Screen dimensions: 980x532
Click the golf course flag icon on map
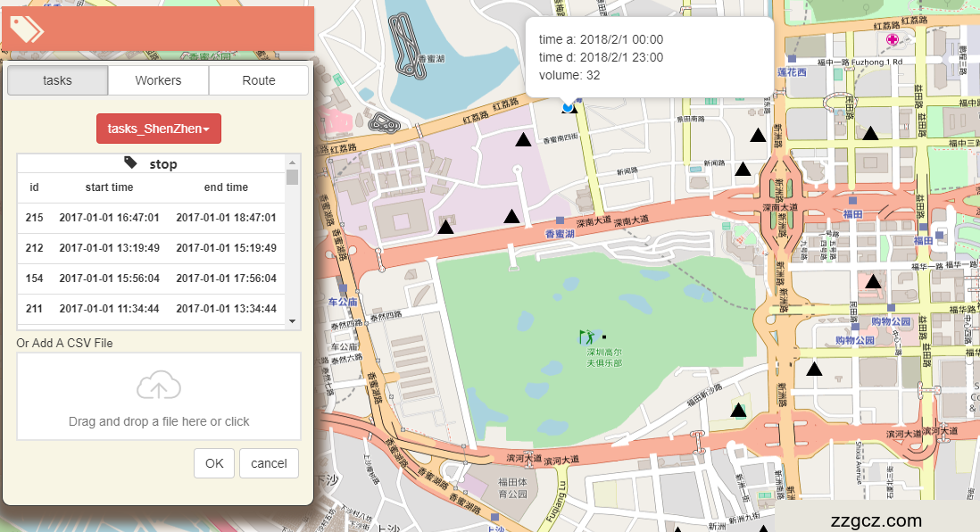pos(586,337)
